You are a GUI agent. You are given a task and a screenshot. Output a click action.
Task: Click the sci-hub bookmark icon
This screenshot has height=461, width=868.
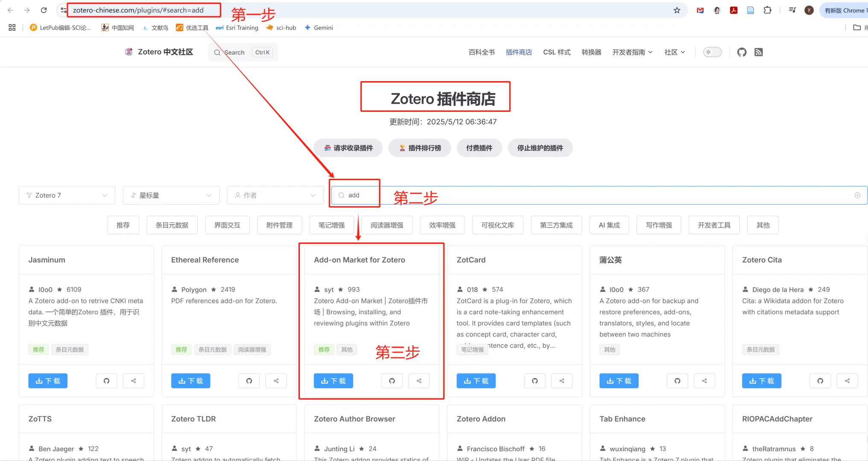270,27
